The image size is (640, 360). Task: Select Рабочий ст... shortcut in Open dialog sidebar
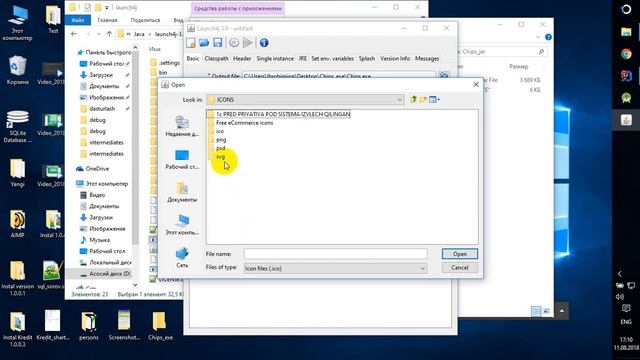(182, 159)
